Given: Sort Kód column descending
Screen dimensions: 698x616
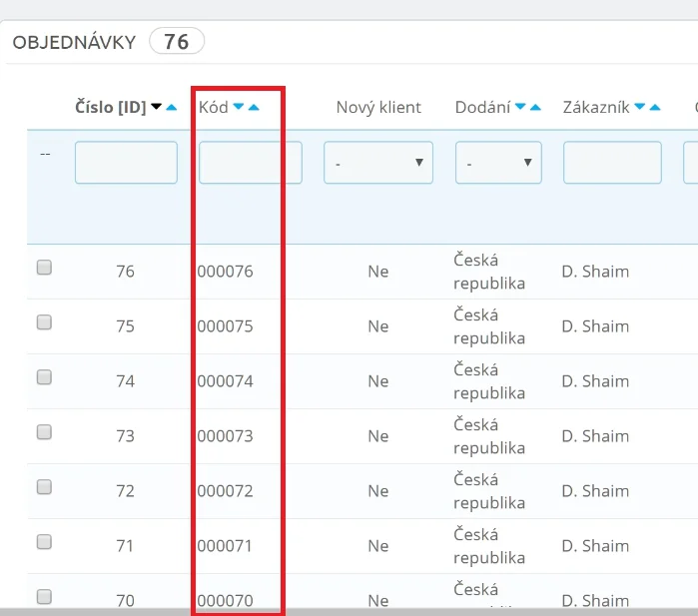Looking at the screenshot, I should 239,108.
